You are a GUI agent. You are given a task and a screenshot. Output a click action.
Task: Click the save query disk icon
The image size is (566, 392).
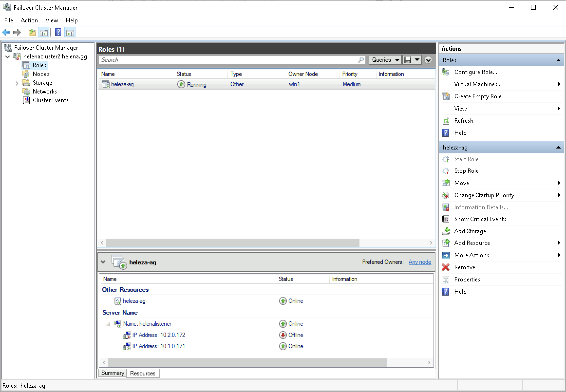tap(408, 60)
